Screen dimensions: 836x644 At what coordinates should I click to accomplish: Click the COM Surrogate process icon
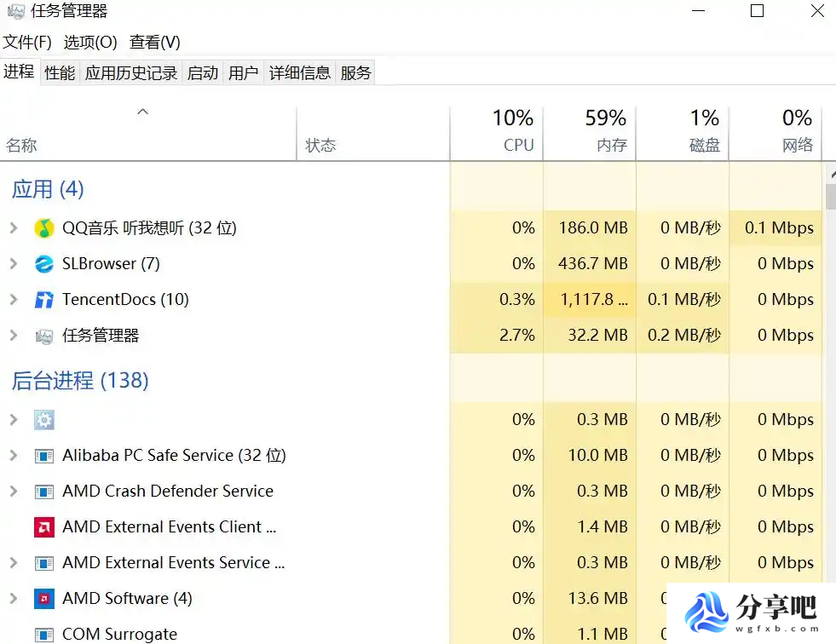pyautogui.click(x=44, y=635)
